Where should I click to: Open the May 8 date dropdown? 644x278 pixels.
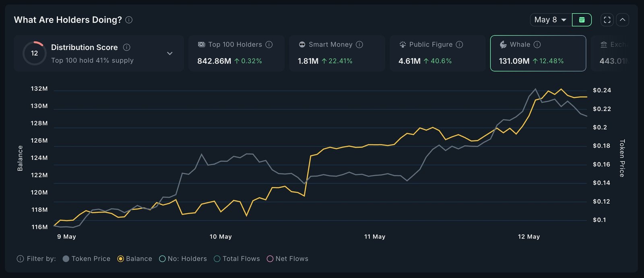pos(551,20)
